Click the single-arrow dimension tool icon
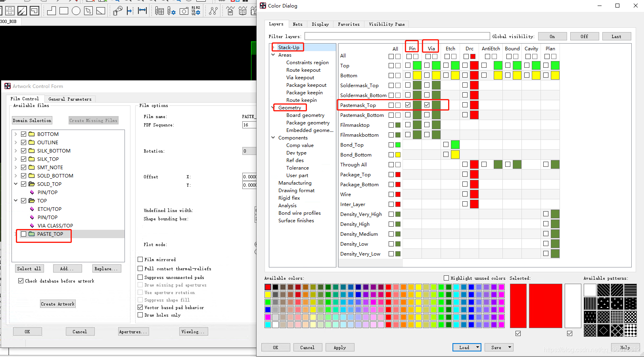 click(130, 11)
